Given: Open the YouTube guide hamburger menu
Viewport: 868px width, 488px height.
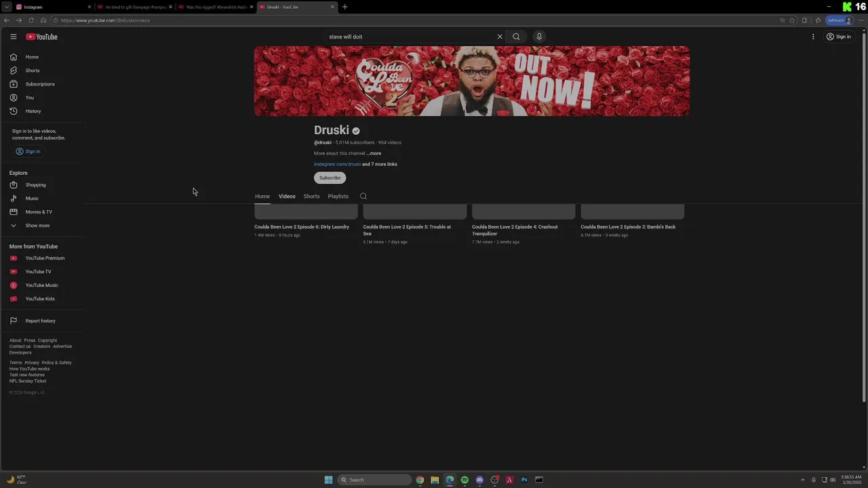Looking at the screenshot, I should point(13,37).
